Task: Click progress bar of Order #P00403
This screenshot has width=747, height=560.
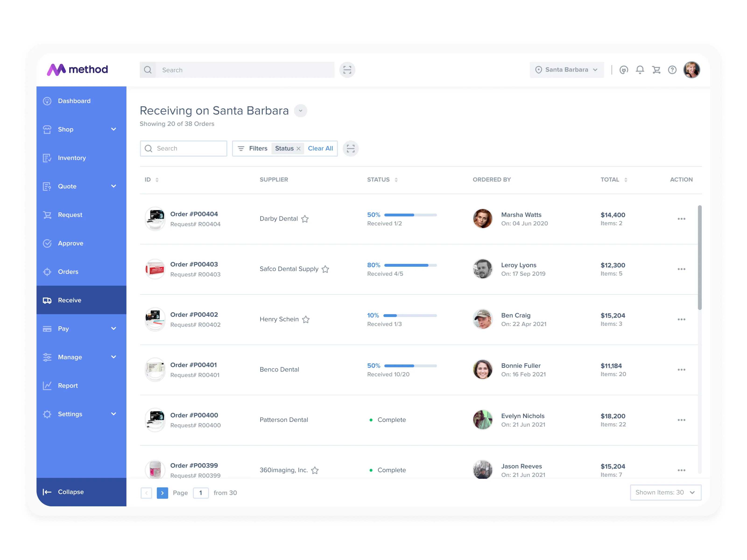Action: coord(410,265)
